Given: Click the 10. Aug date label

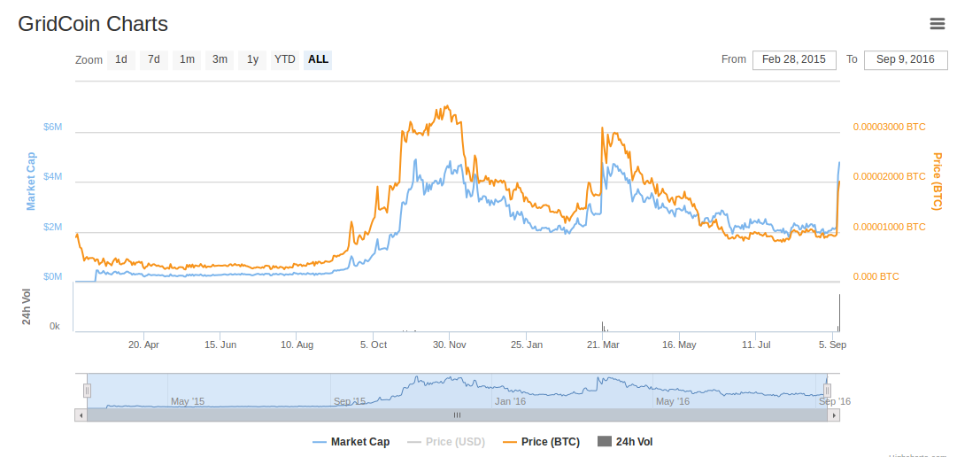Looking at the screenshot, I should [297, 345].
